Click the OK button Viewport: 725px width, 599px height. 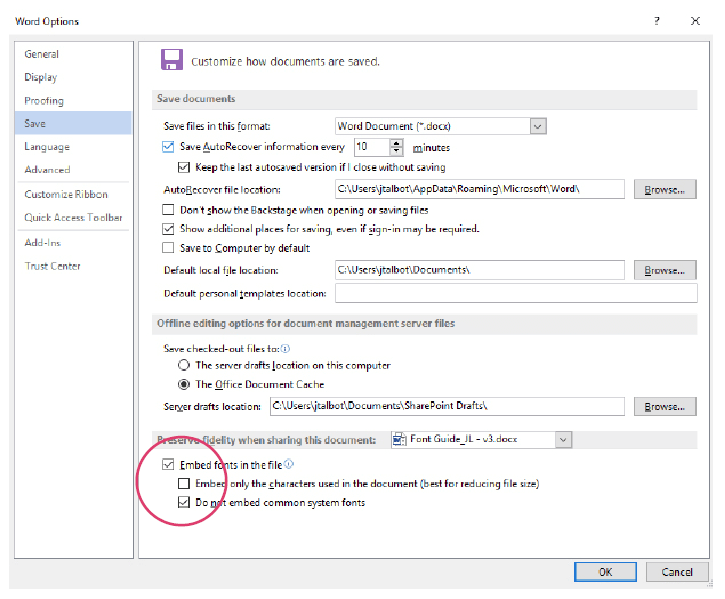pyautogui.click(x=605, y=572)
